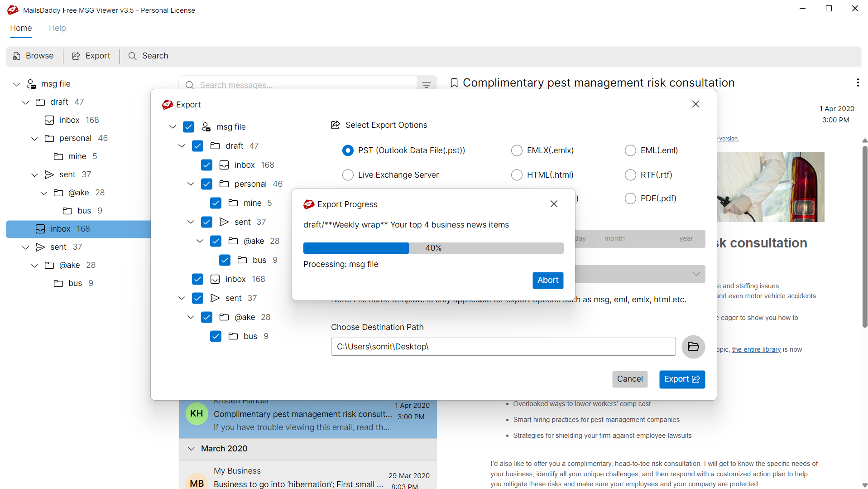Open My Business hibernation message
868x489 pixels.
pyautogui.click(x=308, y=476)
